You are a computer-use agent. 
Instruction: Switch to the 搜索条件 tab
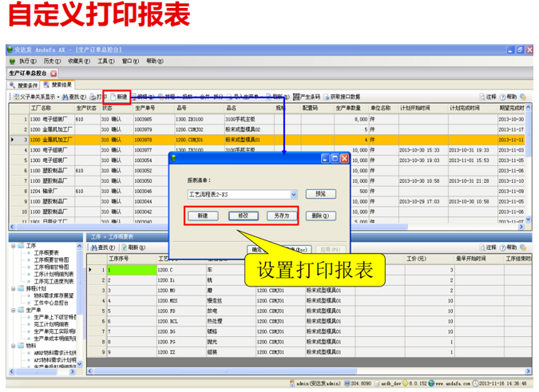(23, 84)
